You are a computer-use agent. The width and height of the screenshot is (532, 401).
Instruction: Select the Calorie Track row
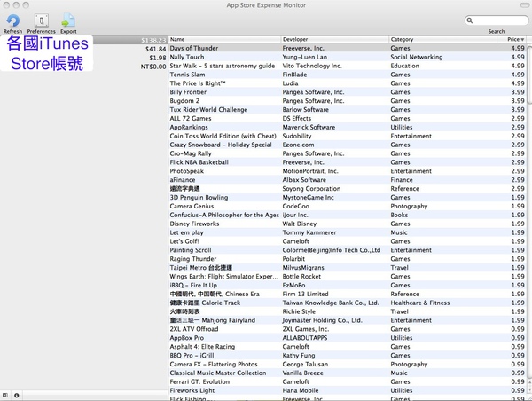[x=347, y=303]
